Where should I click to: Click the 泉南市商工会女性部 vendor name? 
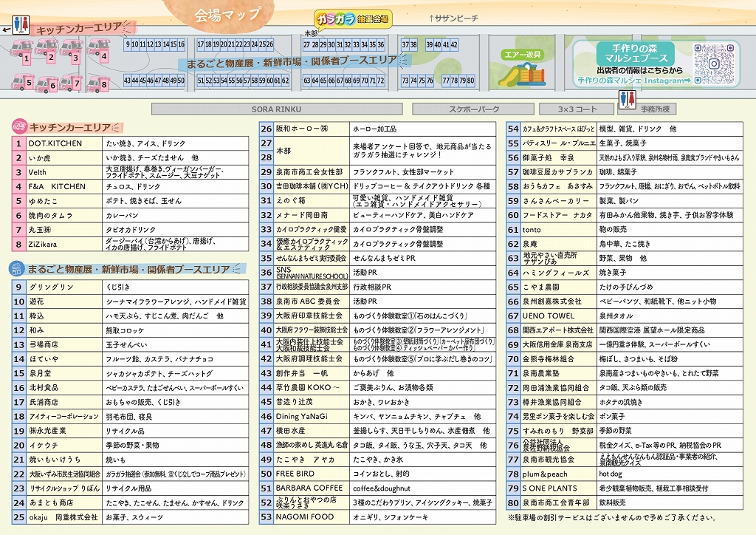click(309, 171)
